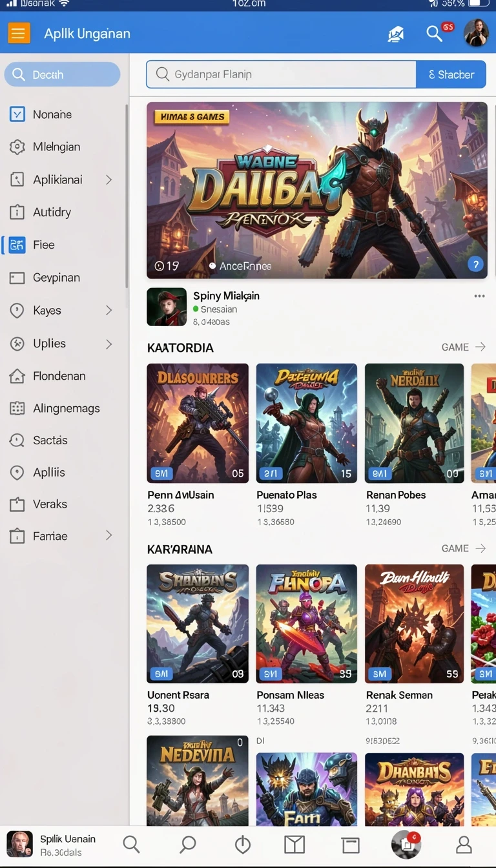Tap the first magnifier in bottom bar
496x868 pixels.
(x=131, y=844)
